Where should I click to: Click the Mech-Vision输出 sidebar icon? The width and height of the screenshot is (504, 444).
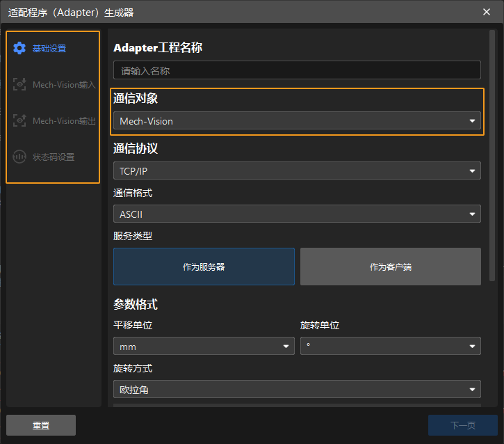click(19, 121)
